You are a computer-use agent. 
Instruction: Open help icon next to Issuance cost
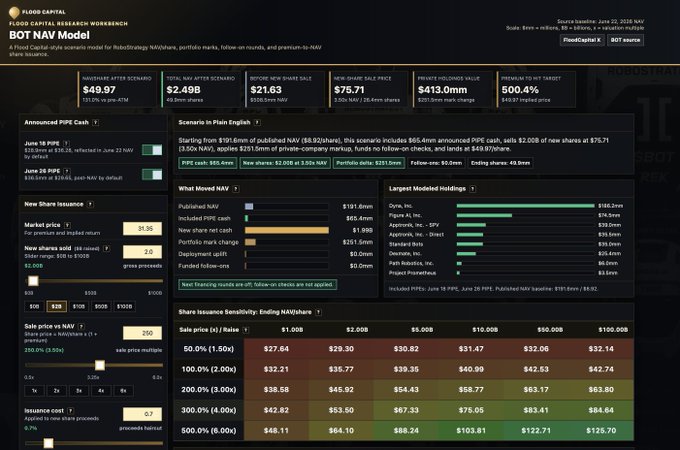[x=70, y=411]
